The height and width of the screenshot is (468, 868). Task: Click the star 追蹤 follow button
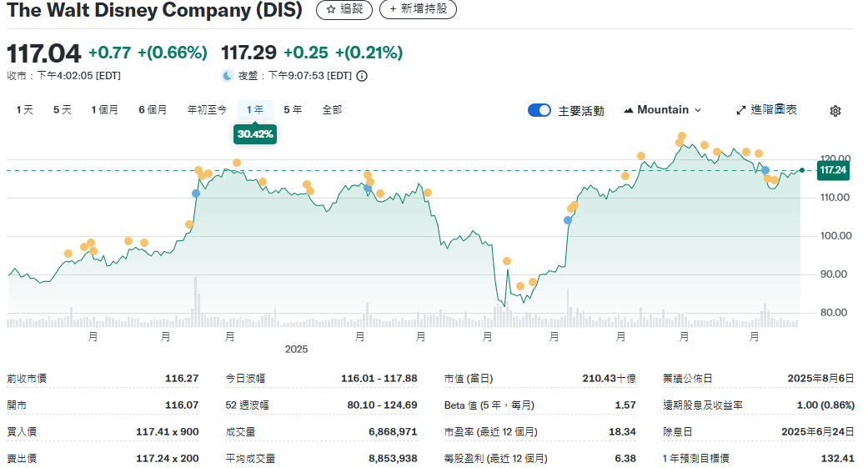pos(344,9)
